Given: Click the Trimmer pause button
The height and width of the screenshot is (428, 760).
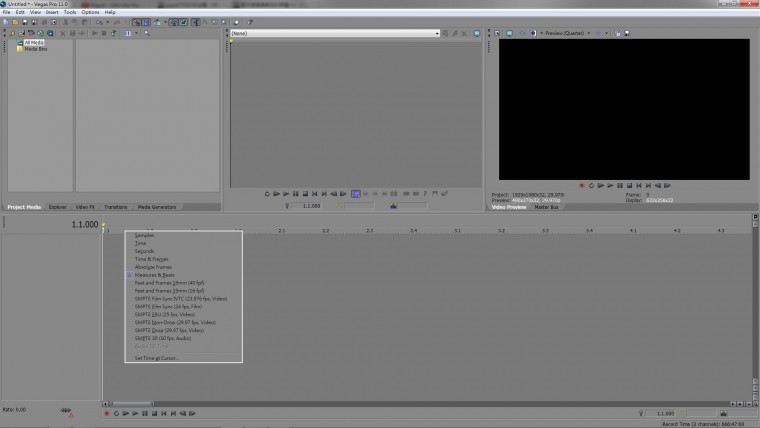Looking at the screenshot, I should coord(296,194).
